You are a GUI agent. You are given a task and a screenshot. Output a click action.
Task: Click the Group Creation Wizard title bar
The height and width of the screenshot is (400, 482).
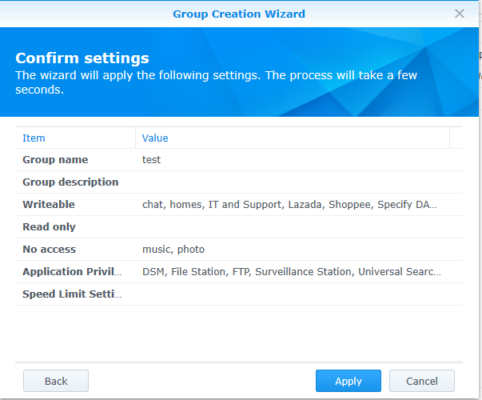(239, 14)
